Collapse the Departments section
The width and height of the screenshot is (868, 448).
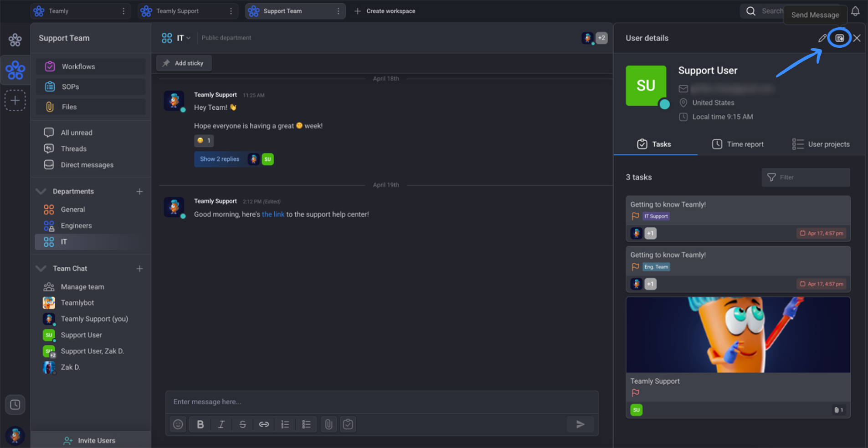41,191
